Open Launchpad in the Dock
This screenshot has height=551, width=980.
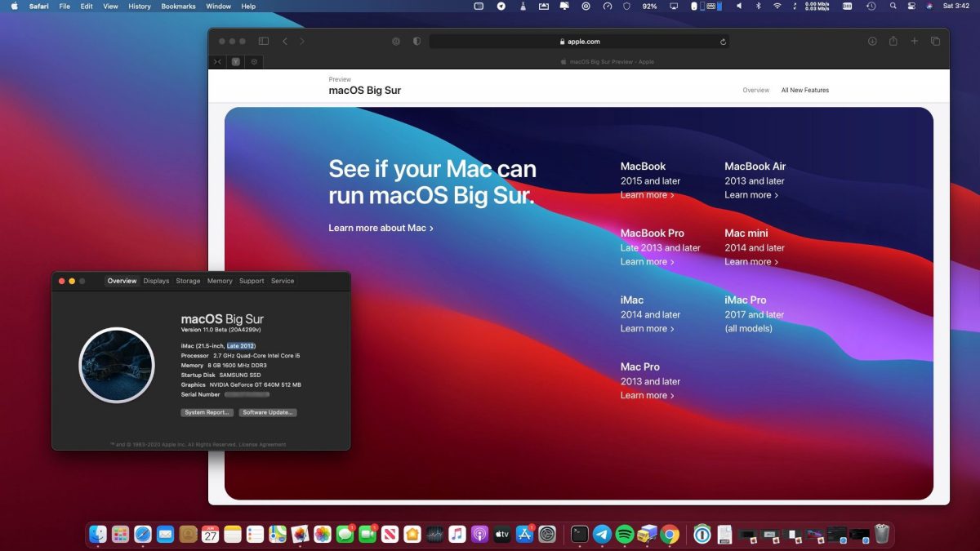[121, 534]
